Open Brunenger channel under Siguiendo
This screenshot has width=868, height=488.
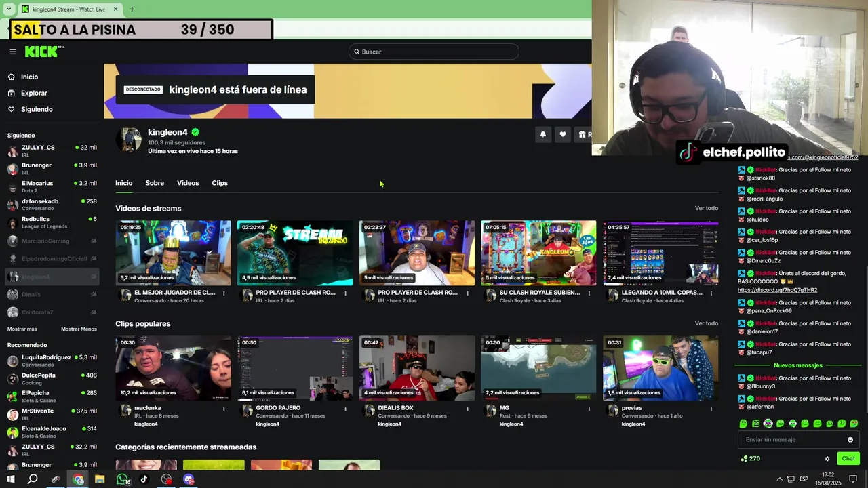[52, 168]
